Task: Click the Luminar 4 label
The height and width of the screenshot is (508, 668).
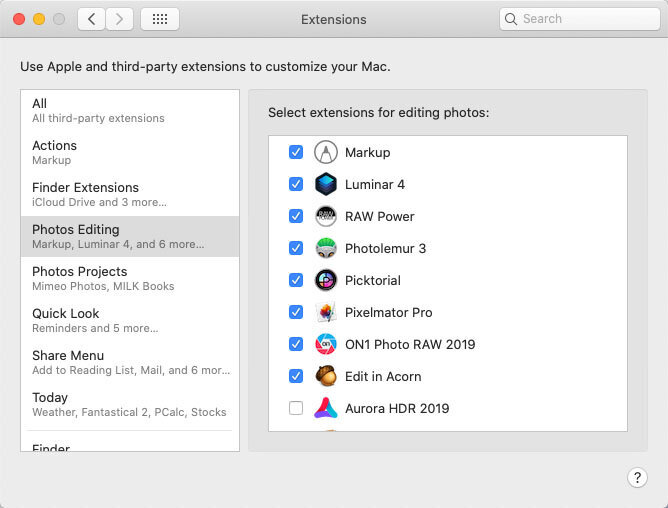Action: tap(375, 185)
